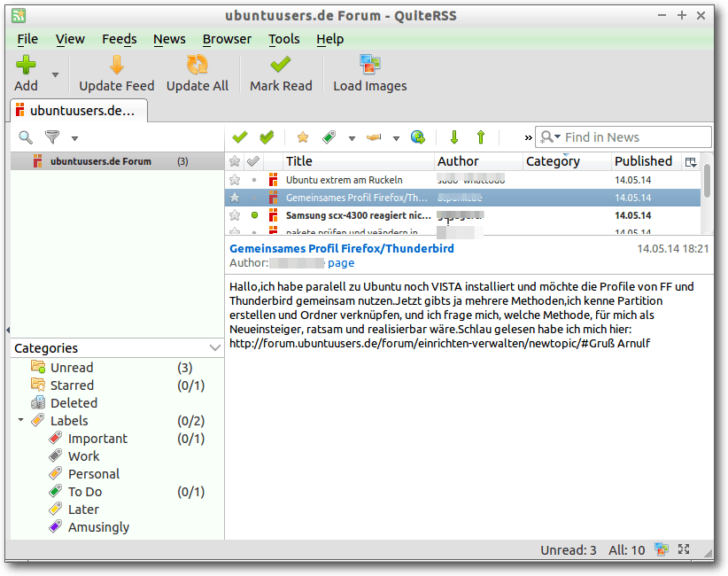Sort news by the Author column
Viewport: 728px width, 576px height.
478,161
